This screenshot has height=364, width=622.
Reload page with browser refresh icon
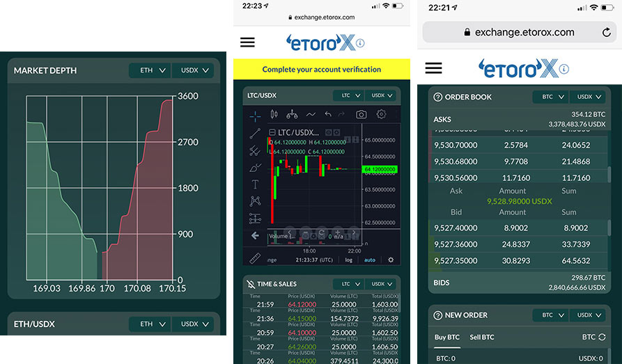point(606,33)
